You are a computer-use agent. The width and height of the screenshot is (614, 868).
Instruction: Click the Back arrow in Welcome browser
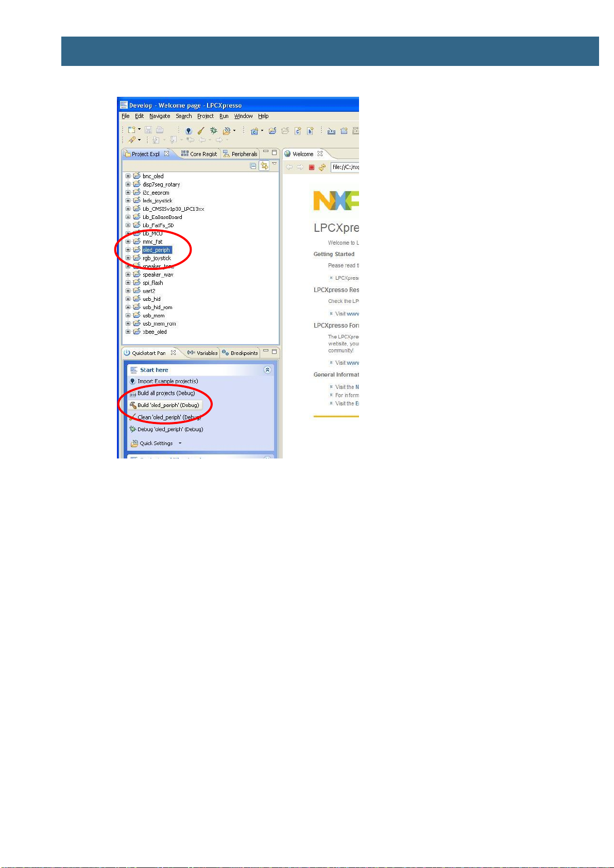click(x=289, y=167)
